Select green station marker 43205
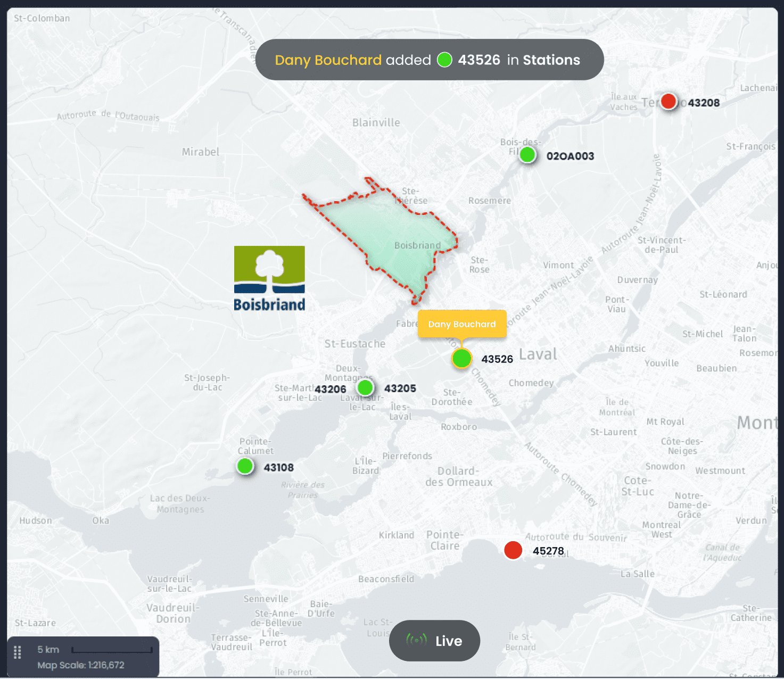Screen dimensions: 784x679 365,387
